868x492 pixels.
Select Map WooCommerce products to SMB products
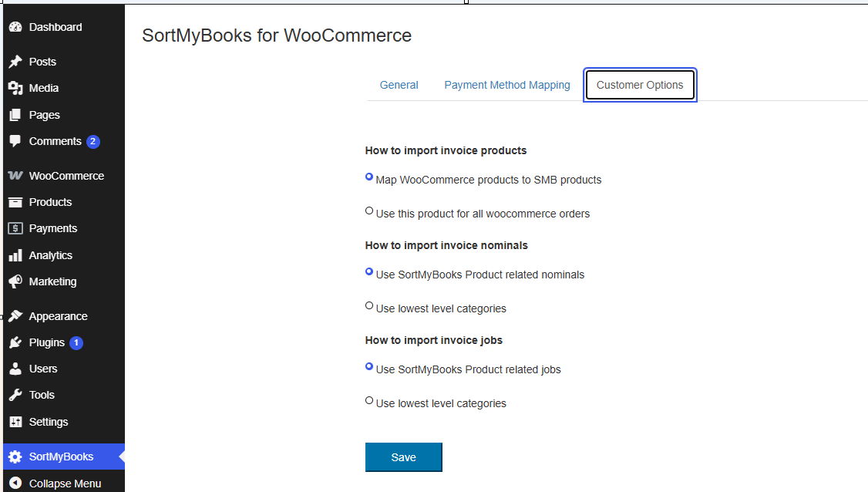[369, 177]
